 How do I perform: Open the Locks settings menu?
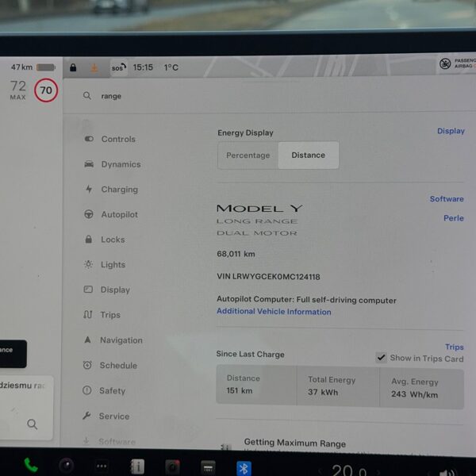tap(105, 240)
